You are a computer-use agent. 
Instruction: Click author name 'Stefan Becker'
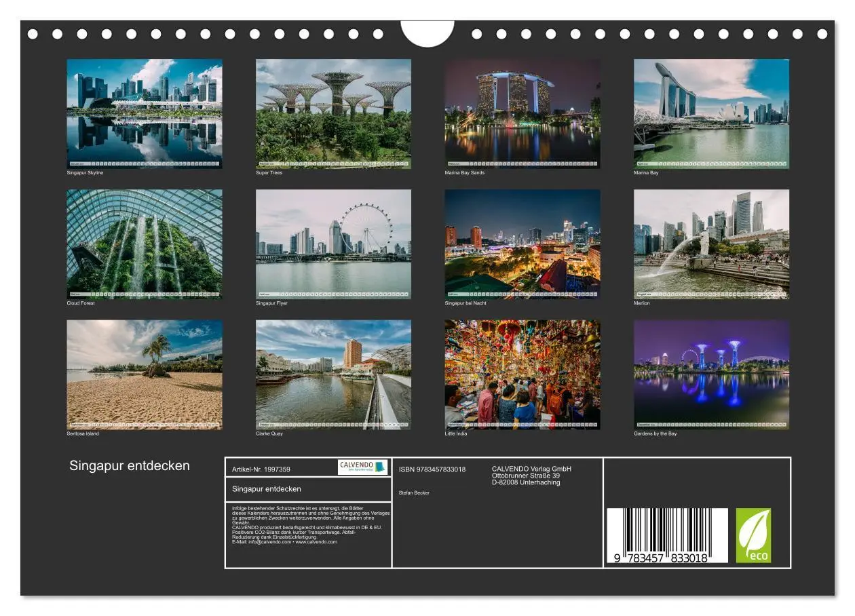414,493
